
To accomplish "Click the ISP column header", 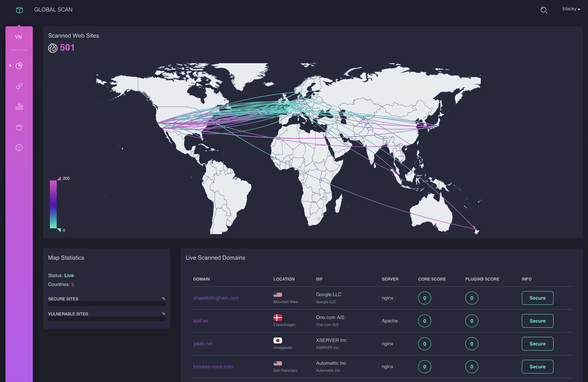I will tap(319, 279).
